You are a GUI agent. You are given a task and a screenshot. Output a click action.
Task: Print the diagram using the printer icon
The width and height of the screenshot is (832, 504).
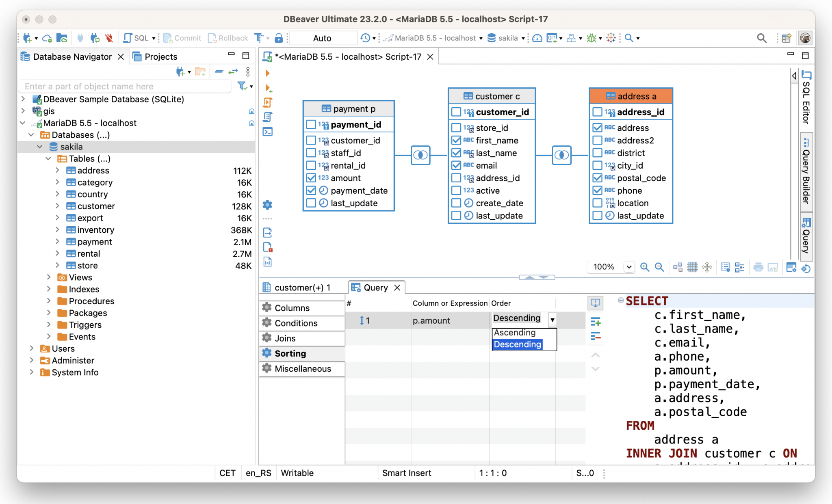click(759, 267)
